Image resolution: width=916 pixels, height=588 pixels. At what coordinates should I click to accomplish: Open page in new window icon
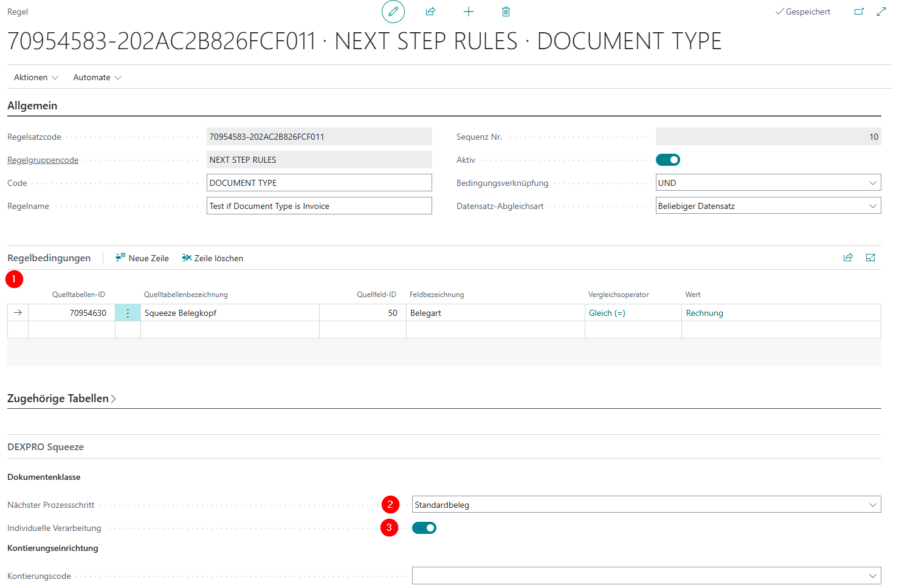click(859, 12)
